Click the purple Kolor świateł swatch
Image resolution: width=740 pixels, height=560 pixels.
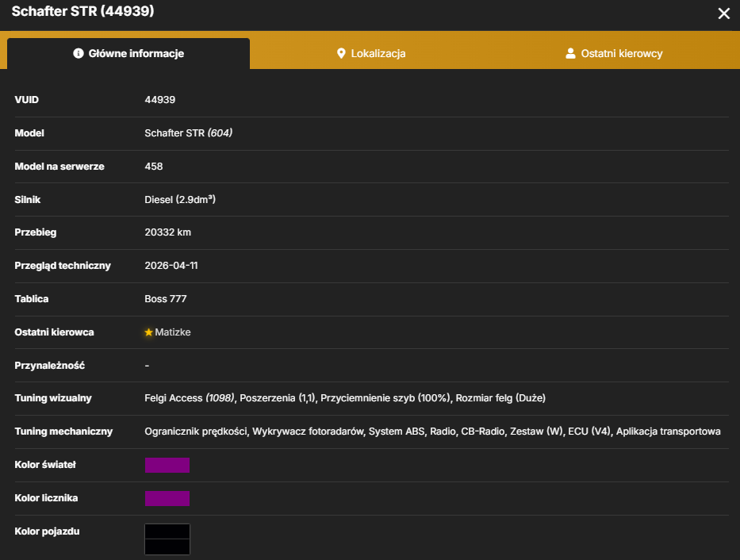click(x=167, y=465)
